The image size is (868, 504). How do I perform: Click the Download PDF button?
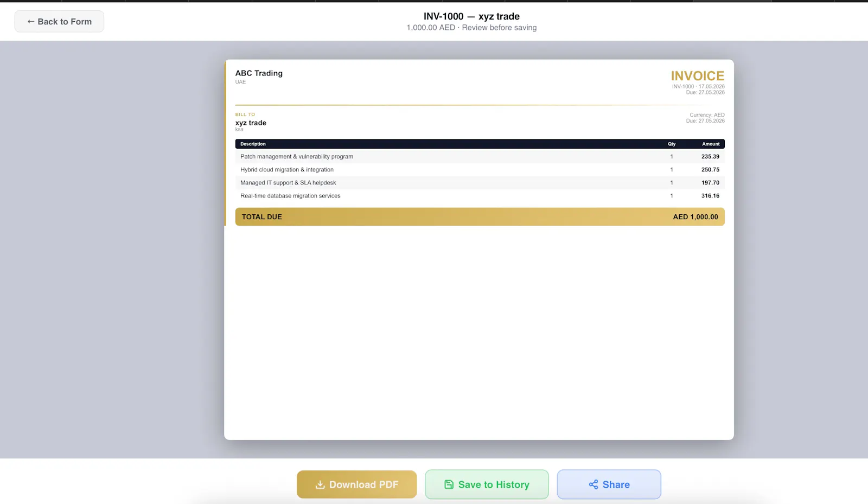[356, 484]
